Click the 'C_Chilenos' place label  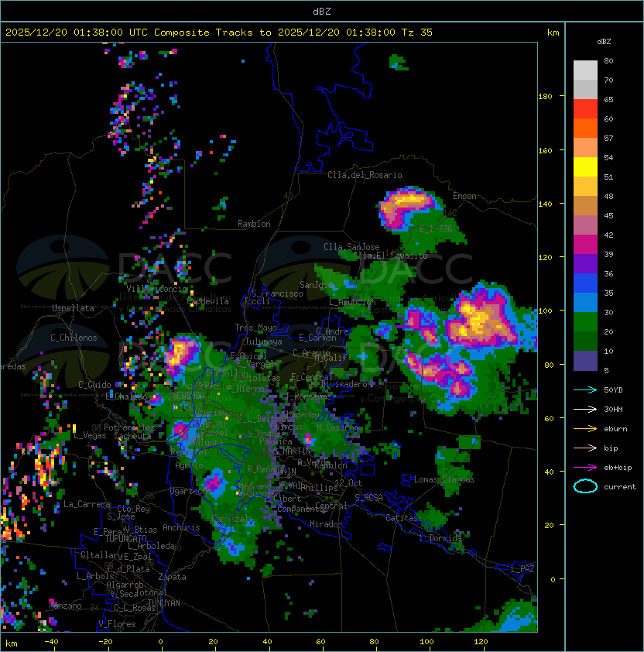tap(74, 338)
